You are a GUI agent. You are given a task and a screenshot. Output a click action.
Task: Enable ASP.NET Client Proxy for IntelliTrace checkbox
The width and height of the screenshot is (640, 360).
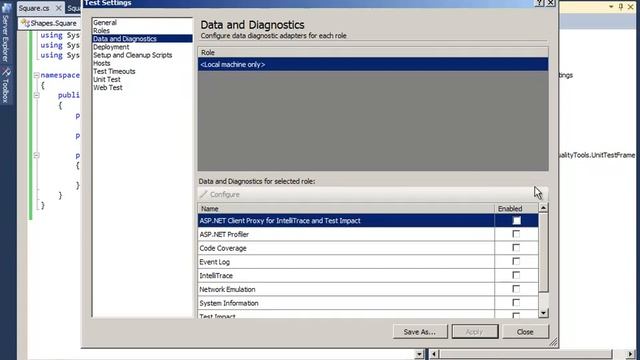coord(516,220)
